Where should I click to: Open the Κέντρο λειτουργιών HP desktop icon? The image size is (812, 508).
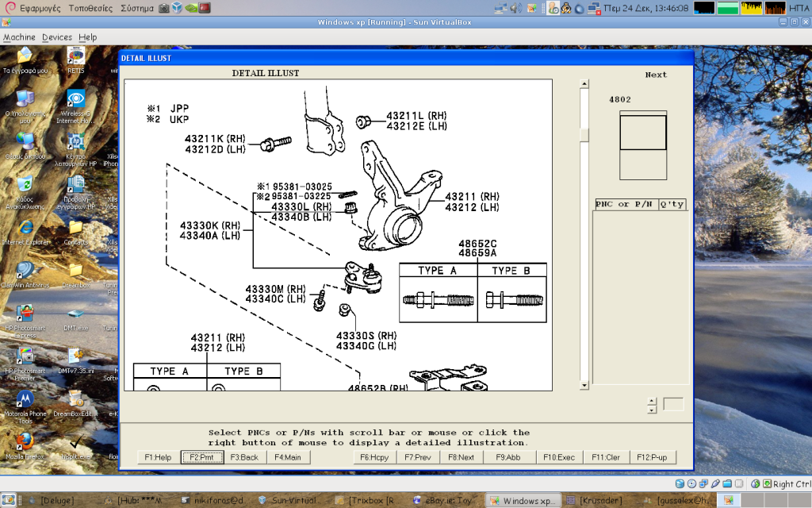(x=75, y=149)
